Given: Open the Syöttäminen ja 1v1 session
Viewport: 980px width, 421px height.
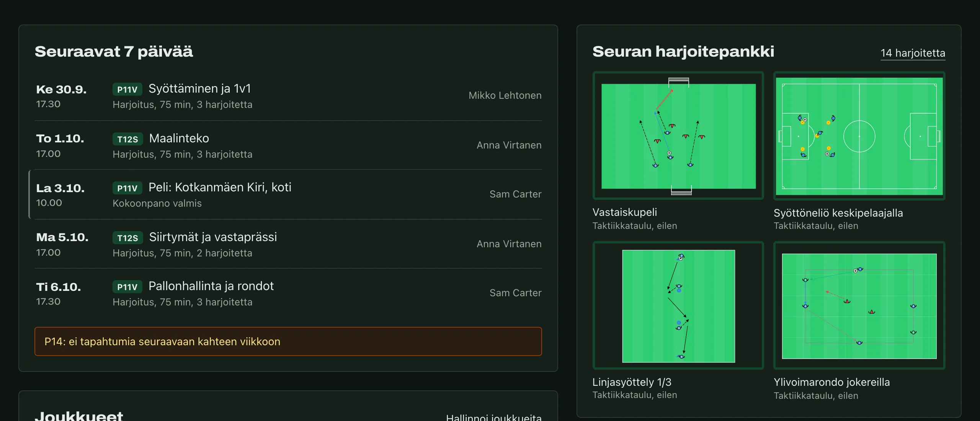Looking at the screenshot, I should 288,96.
